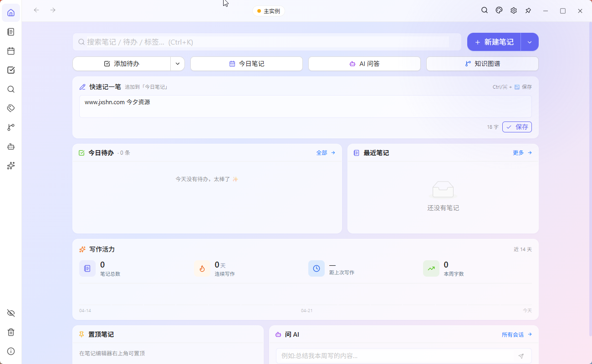Save the quick note with 保存
The width and height of the screenshot is (592, 364).
[x=517, y=127]
